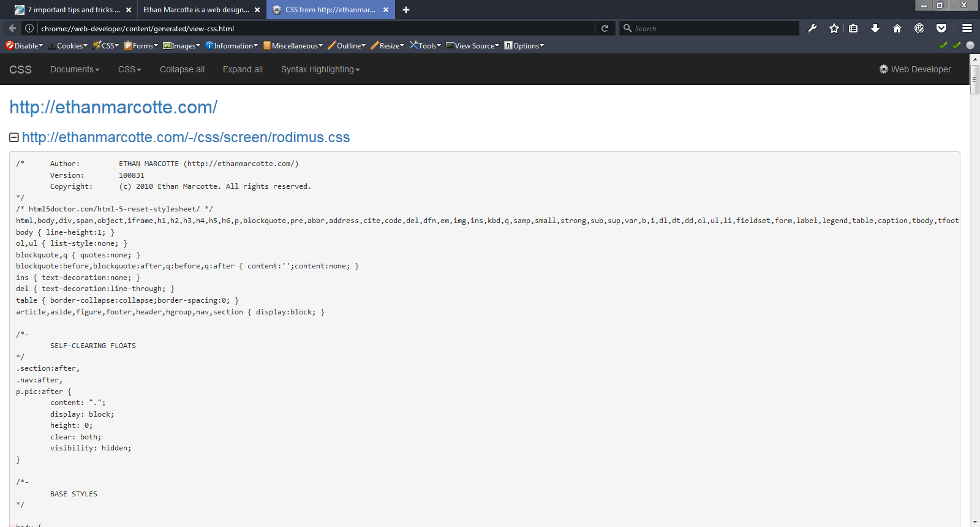This screenshot has height=527, width=980.
Task: Click the Web Developer link
Action: pyautogui.click(x=915, y=69)
